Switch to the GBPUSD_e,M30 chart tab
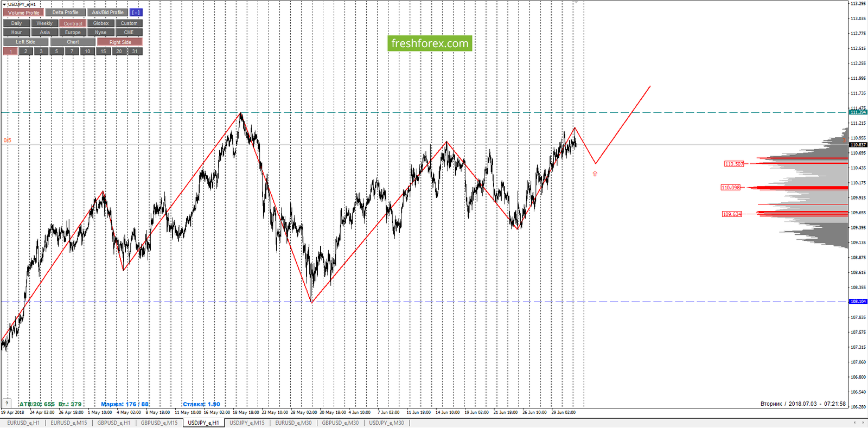The width and height of the screenshot is (868, 428). point(340,423)
